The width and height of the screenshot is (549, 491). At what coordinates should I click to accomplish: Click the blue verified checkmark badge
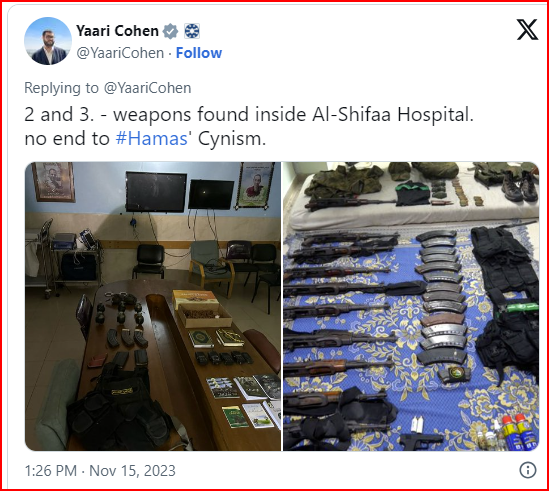171,31
